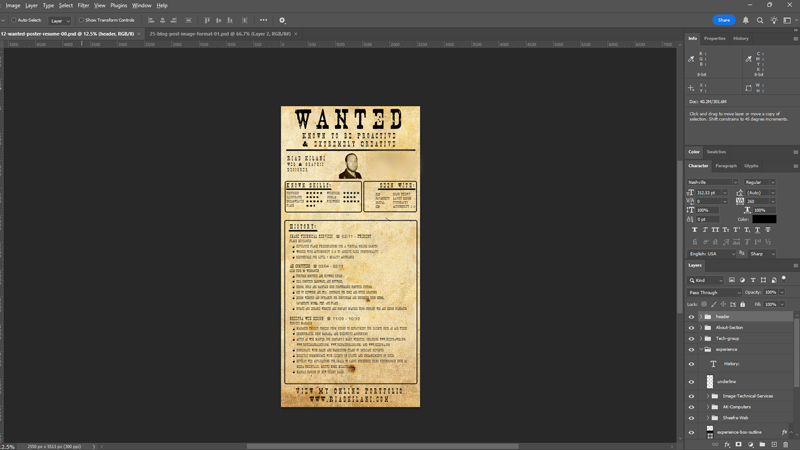This screenshot has height=450, width=800.
Task: Switch to the Swatches tab
Action: pyautogui.click(x=716, y=152)
